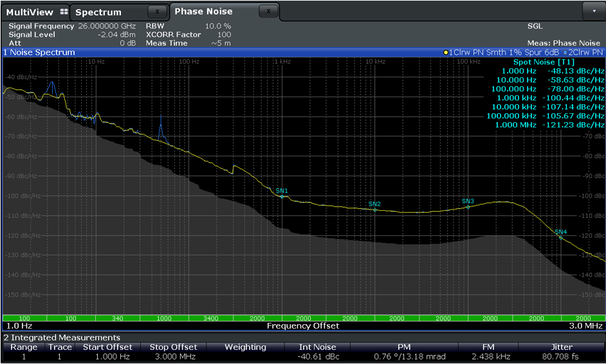Close the Phase Noise tab with its x button

(269, 11)
